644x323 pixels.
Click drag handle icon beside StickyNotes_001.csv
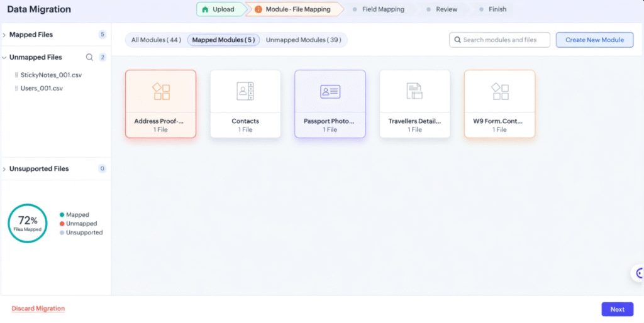click(x=16, y=75)
